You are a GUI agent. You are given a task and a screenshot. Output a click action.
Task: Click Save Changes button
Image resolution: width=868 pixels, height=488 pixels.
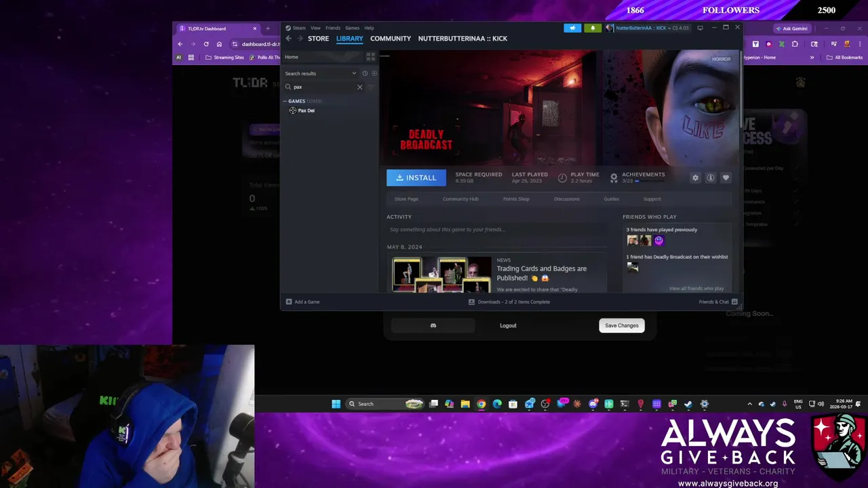pos(622,325)
